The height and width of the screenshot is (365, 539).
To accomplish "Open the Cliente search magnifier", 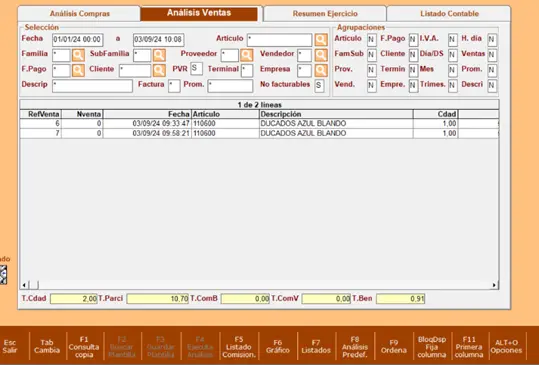I will [x=159, y=70].
